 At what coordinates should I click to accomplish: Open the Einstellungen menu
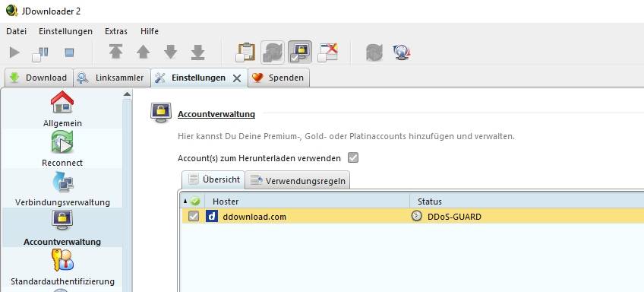point(66,31)
